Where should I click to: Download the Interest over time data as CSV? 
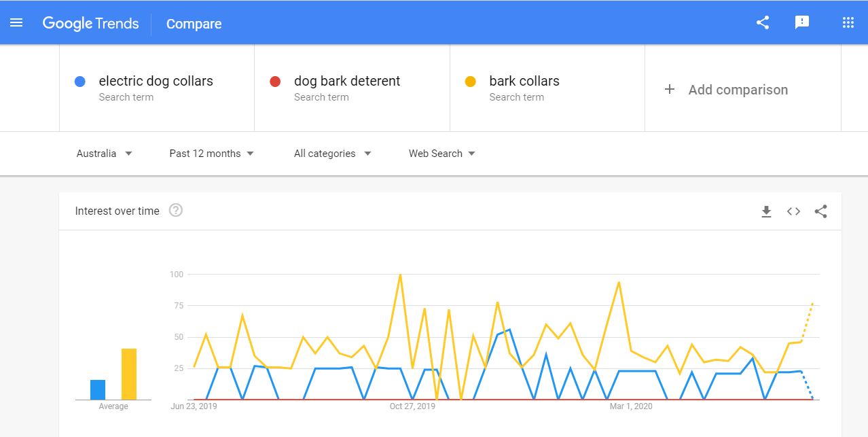[766, 211]
